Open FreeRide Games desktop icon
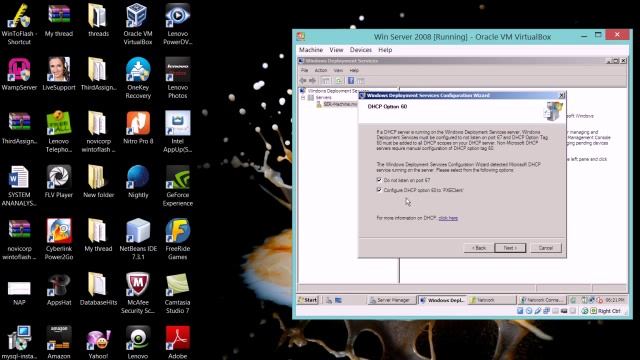The width and height of the screenshot is (640, 360). (178, 240)
